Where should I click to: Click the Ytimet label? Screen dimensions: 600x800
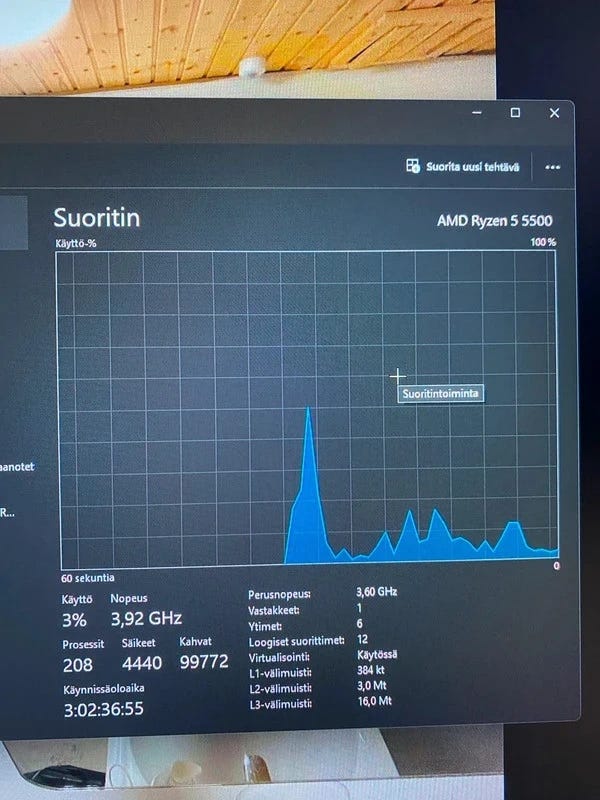(x=265, y=626)
